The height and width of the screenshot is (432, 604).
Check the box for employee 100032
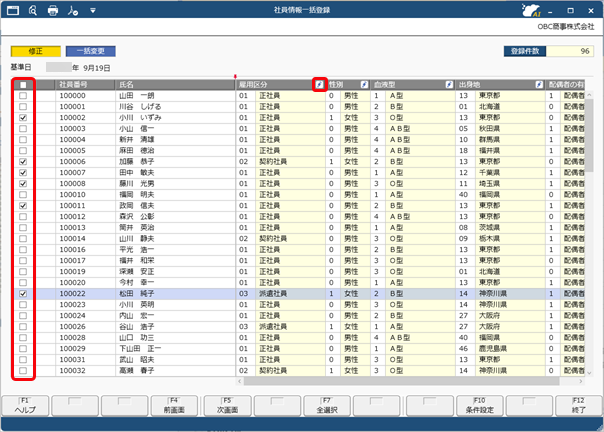coord(23,370)
